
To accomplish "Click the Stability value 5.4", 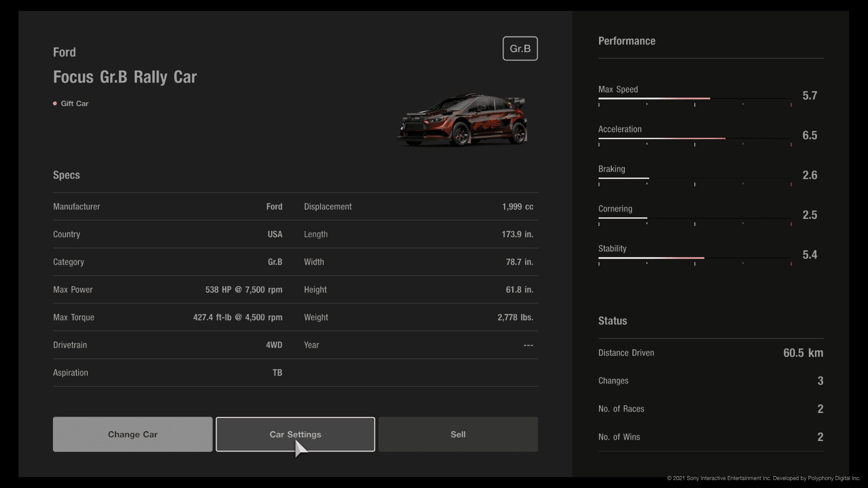I will 810,255.
